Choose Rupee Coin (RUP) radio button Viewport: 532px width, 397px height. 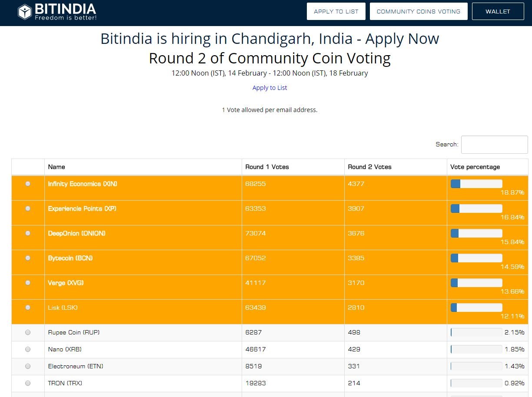coord(28,333)
